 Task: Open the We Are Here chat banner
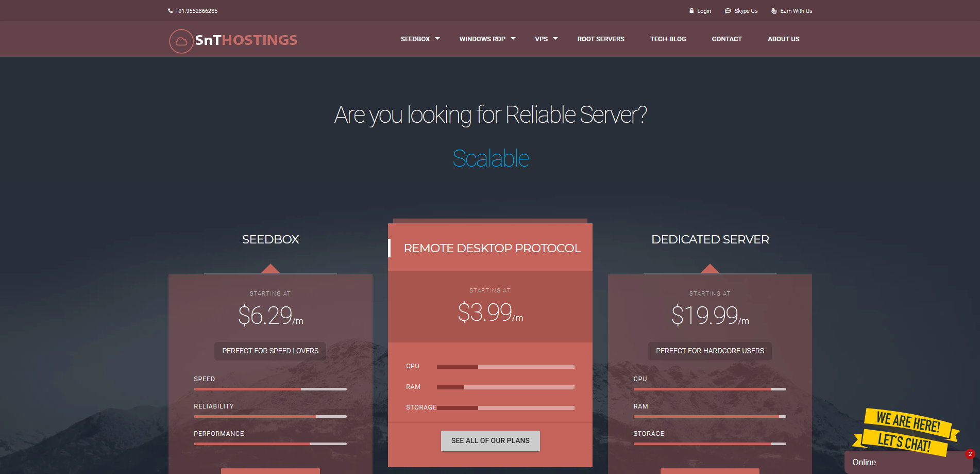906,432
